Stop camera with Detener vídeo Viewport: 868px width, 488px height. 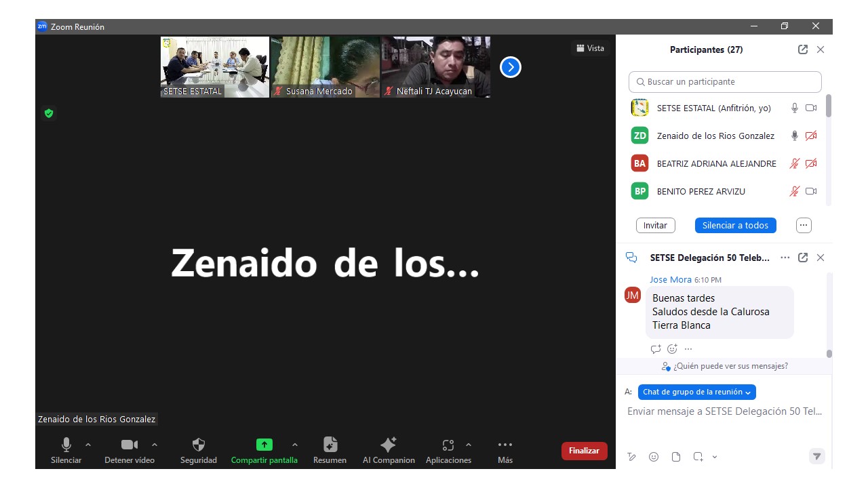[129, 445]
